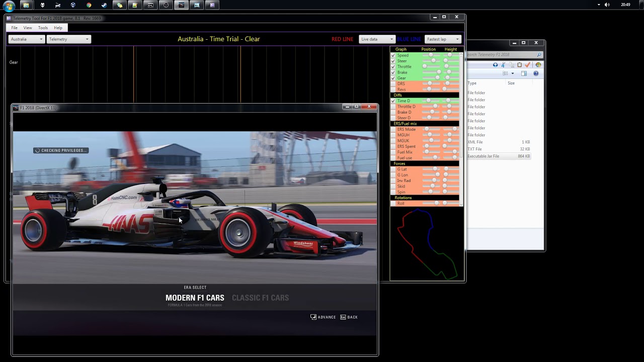
Task: Uncheck the Gear graph checkbox
Action: click(x=393, y=78)
